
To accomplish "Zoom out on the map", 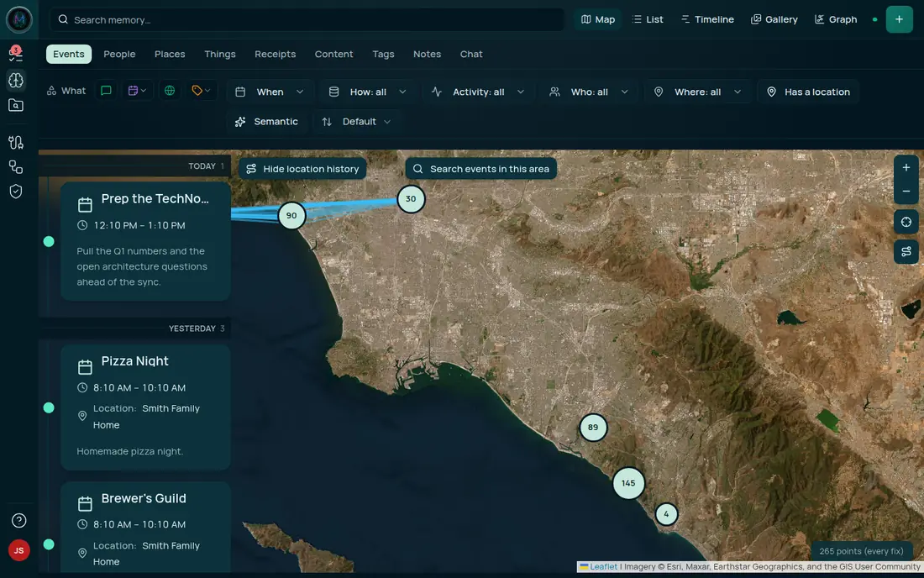I will pos(906,192).
